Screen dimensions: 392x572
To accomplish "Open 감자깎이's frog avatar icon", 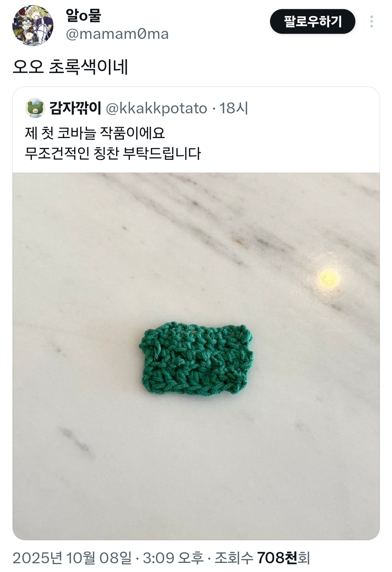I will (35, 108).
